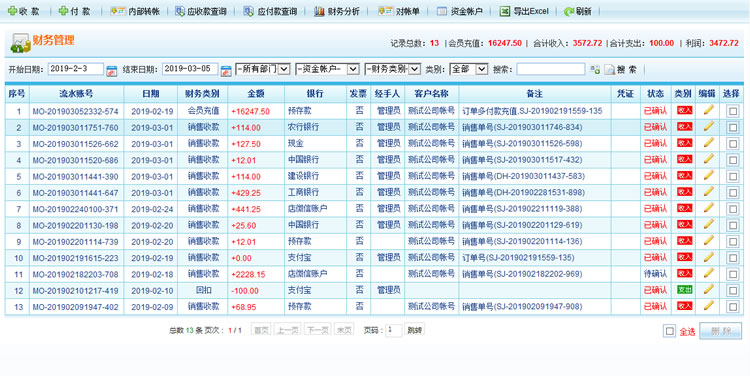
Task: Click the 删除 delete button
Action: coord(720,331)
